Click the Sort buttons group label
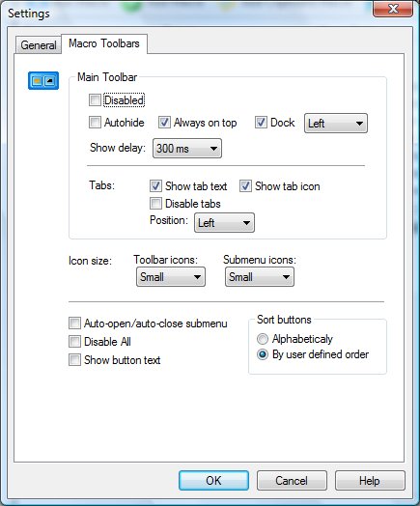420x506 pixels. [x=284, y=320]
